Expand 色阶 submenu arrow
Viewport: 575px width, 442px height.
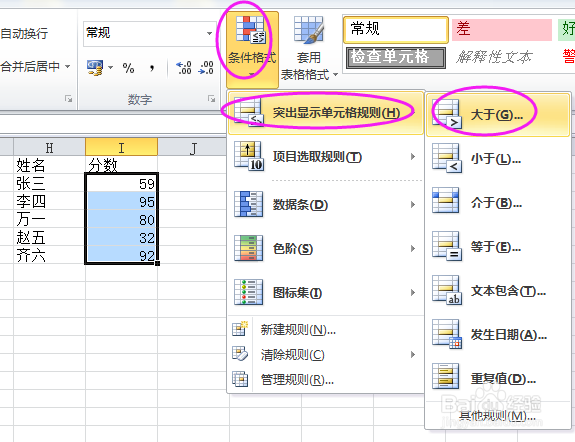[x=413, y=248]
